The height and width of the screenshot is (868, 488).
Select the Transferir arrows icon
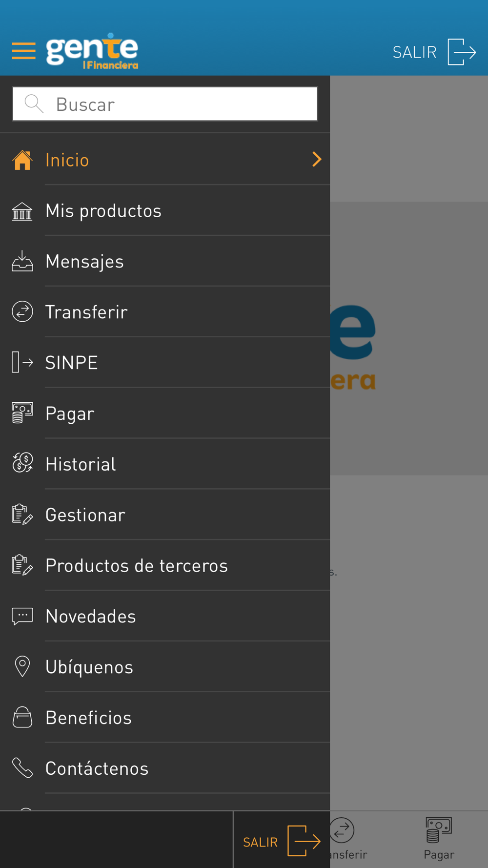pos(22,312)
